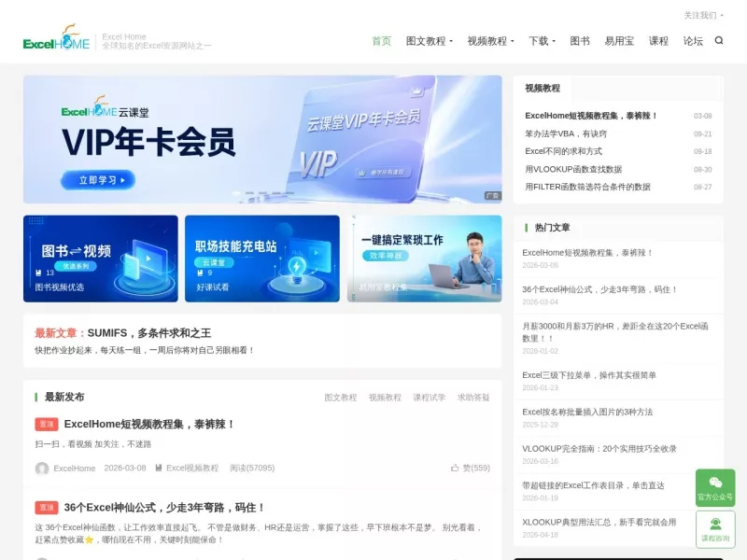Screen dimensions: 747x560
Task: Open the 图书视频优选 card
Action: (101, 259)
